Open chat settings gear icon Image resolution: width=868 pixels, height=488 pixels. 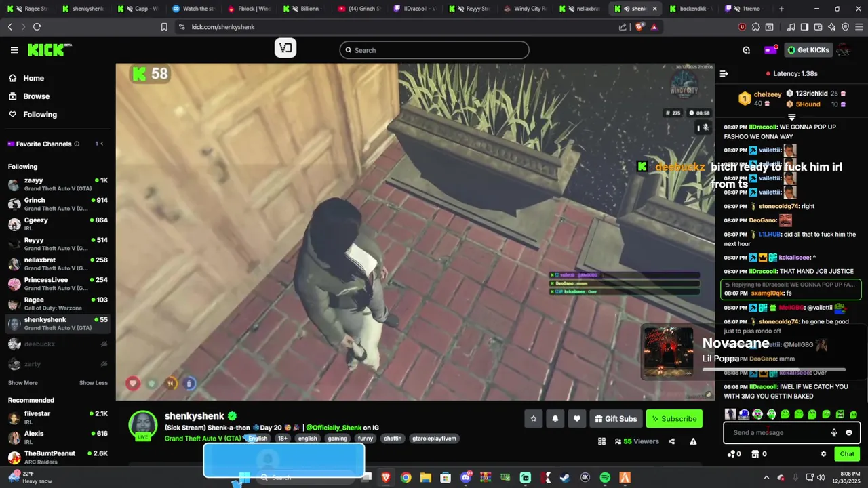pos(823,454)
